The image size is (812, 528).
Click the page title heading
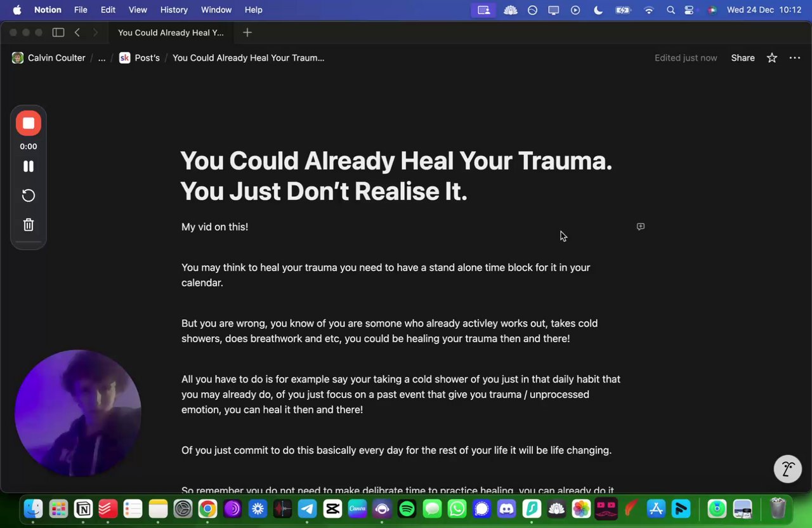pyautogui.click(x=396, y=176)
